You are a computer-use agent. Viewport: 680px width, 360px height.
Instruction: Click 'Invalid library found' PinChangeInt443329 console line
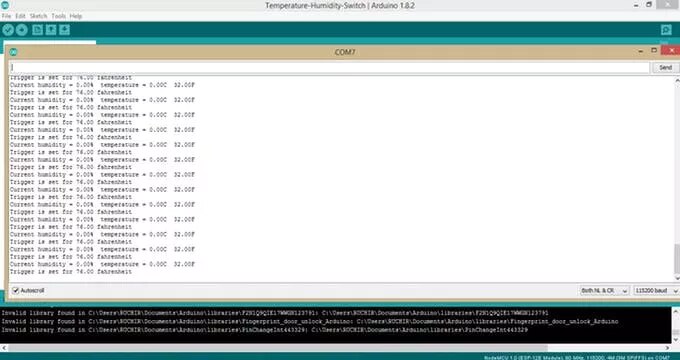click(x=265, y=330)
